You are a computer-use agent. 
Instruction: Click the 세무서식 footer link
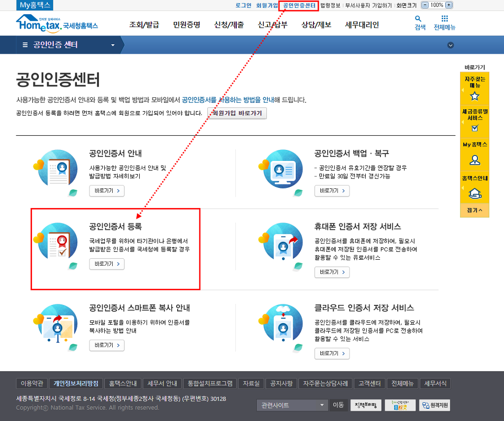[x=435, y=384]
